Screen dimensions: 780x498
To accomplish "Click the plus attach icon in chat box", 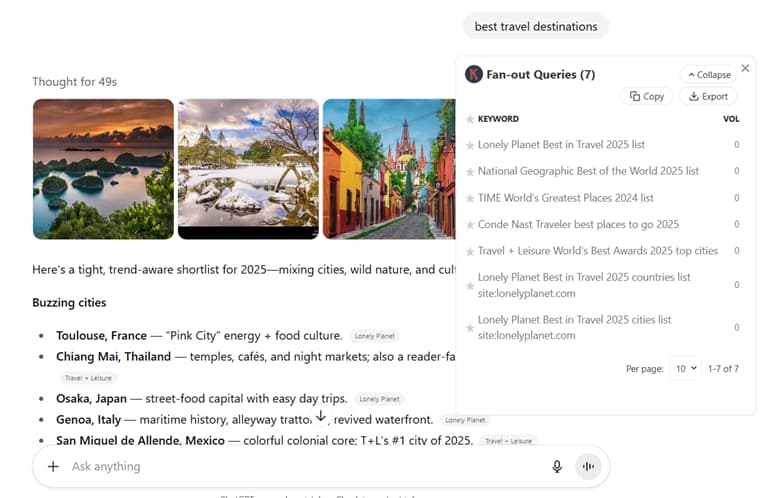I will pos(53,466).
